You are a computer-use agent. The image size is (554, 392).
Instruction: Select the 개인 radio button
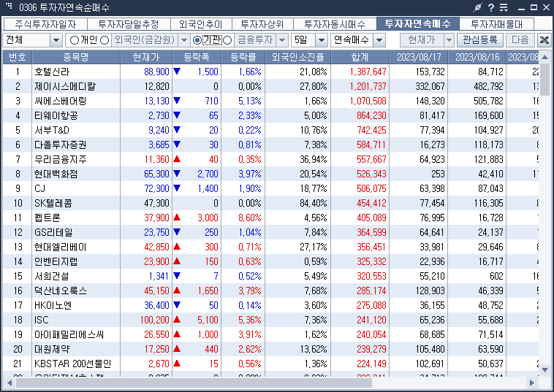coord(75,40)
